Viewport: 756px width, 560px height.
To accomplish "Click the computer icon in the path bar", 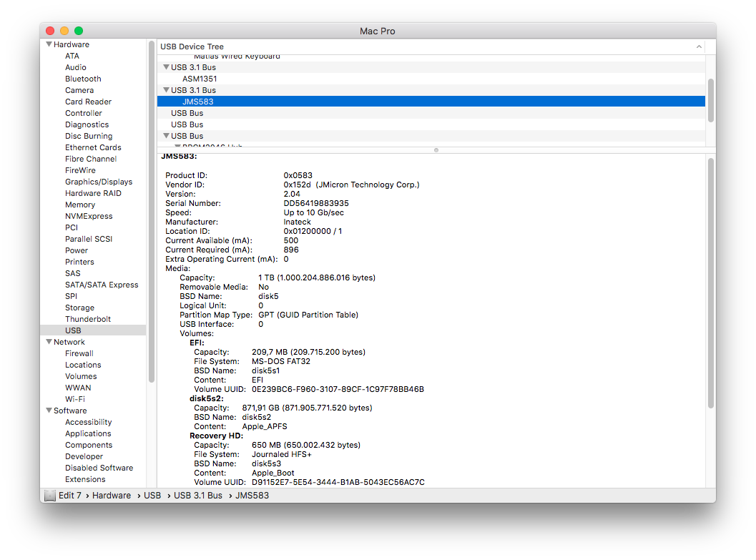I will (x=49, y=496).
